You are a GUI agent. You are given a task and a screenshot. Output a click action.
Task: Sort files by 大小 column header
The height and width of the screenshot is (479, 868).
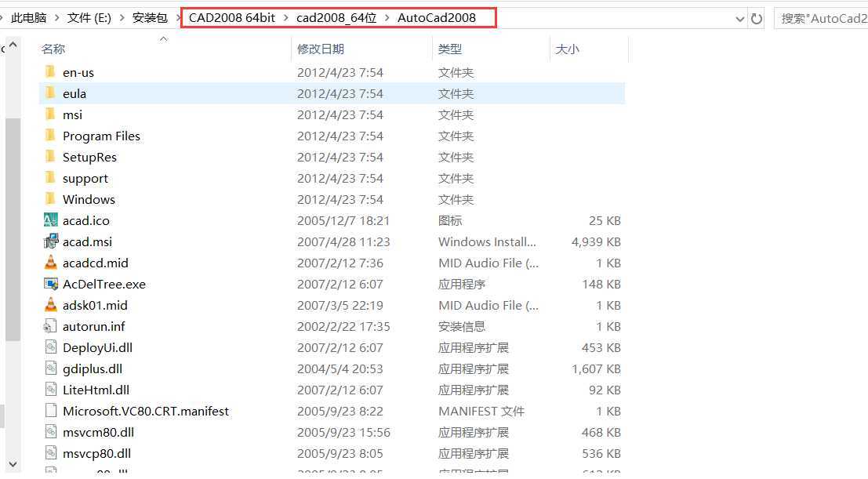pos(568,49)
